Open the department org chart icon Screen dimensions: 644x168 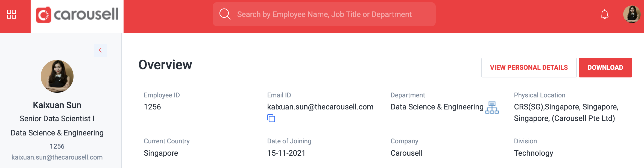coord(492,108)
